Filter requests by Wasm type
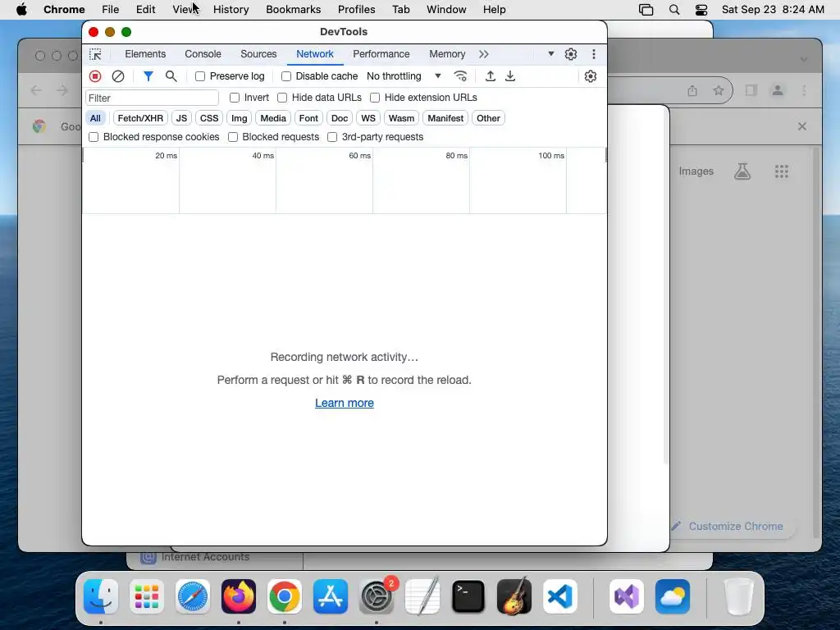Image resolution: width=840 pixels, height=630 pixels. click(401, 118)
